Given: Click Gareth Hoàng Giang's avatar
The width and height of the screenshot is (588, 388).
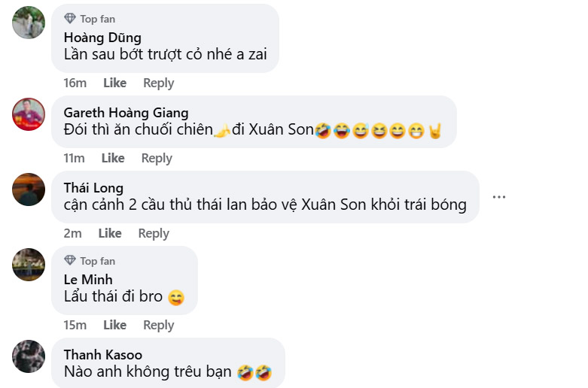Looking at the screenshot, I should click(x=29, y=114).
